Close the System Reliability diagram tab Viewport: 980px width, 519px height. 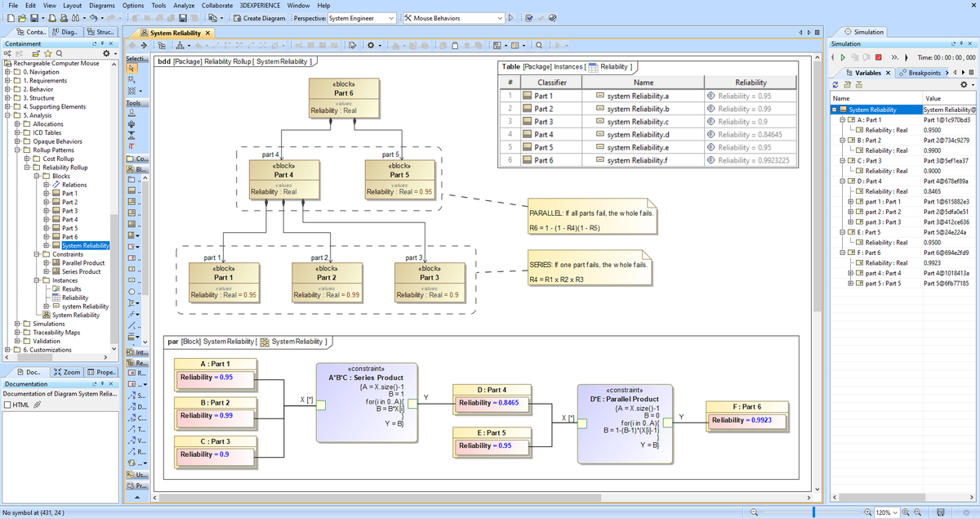tap(207, 33)
